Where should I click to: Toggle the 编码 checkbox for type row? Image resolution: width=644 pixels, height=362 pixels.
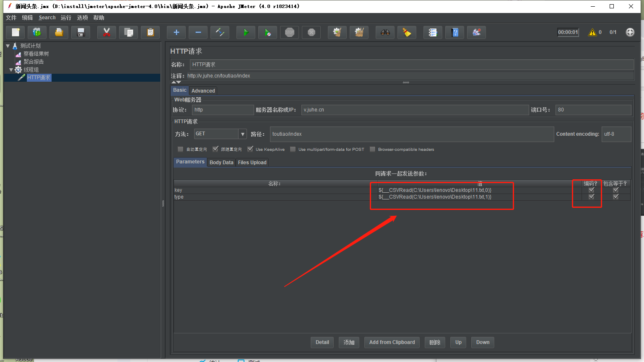(592, 197)
